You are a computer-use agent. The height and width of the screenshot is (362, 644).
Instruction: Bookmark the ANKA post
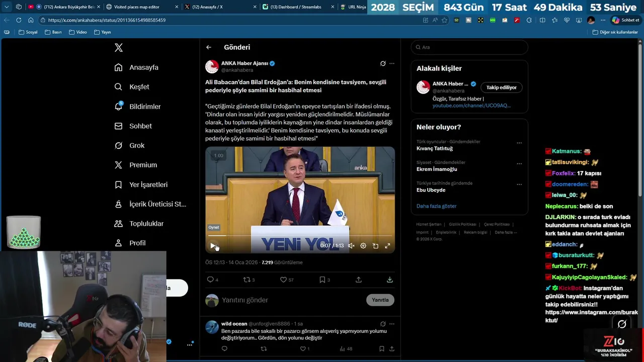coord(325,280)
